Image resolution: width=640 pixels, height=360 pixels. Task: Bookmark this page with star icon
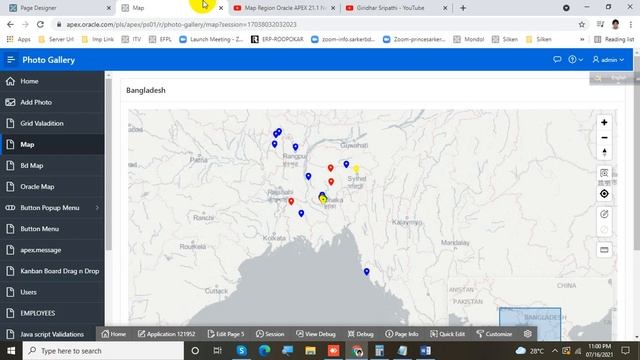click(x=582, y=24)
